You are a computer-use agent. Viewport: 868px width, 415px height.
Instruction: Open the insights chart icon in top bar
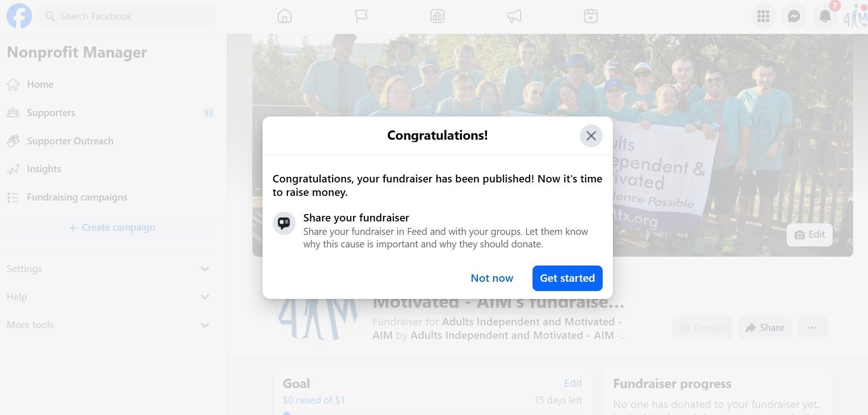coord(437,16)
